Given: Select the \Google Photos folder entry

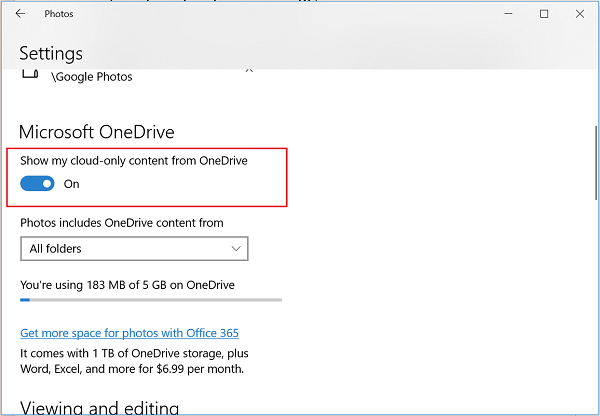Looking at the screenshot, I should (x=92, y=77).
